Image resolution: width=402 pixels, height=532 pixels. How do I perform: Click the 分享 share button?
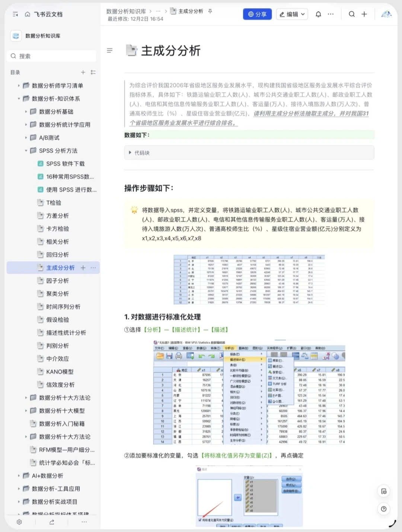click(x=257, y=14)
